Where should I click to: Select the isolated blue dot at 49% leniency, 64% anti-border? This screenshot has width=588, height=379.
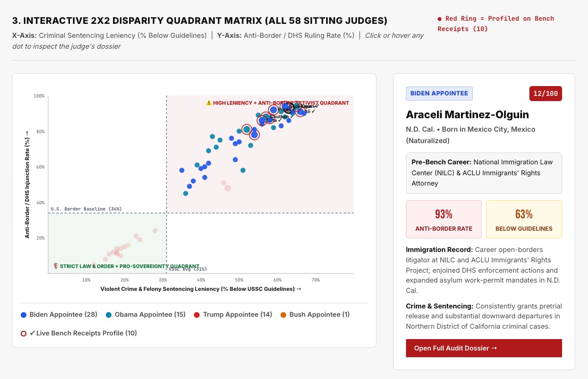[235, 160]
